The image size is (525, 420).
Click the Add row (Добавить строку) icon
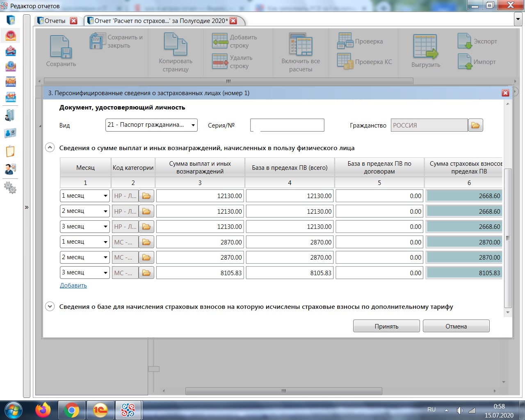(x=220, y=41)
